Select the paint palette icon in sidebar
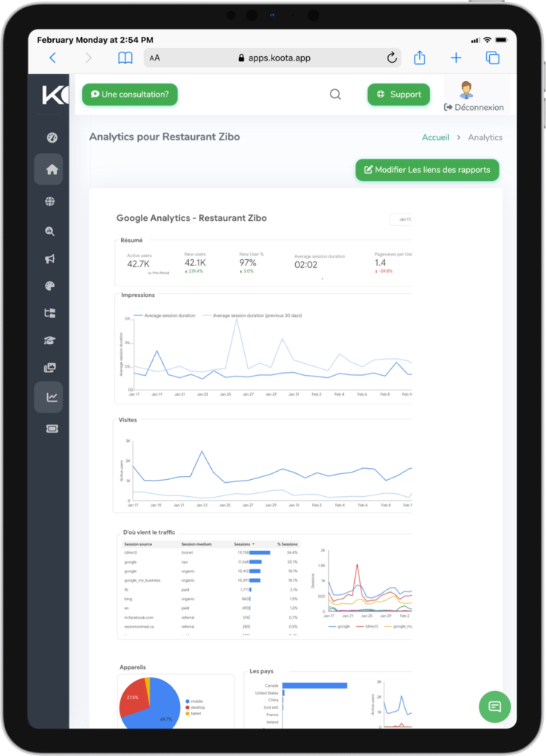Screen dimensions: 546x756 [x=51, y=286]
